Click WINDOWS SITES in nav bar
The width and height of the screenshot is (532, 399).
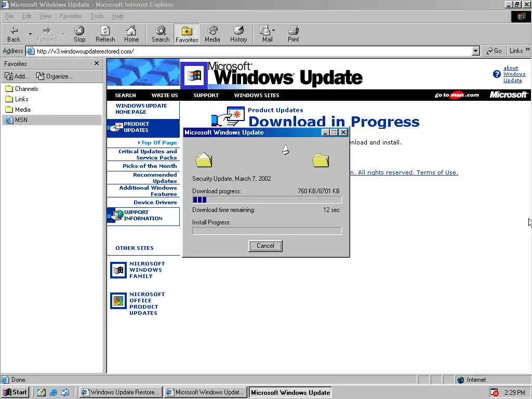tap(257, 96)
